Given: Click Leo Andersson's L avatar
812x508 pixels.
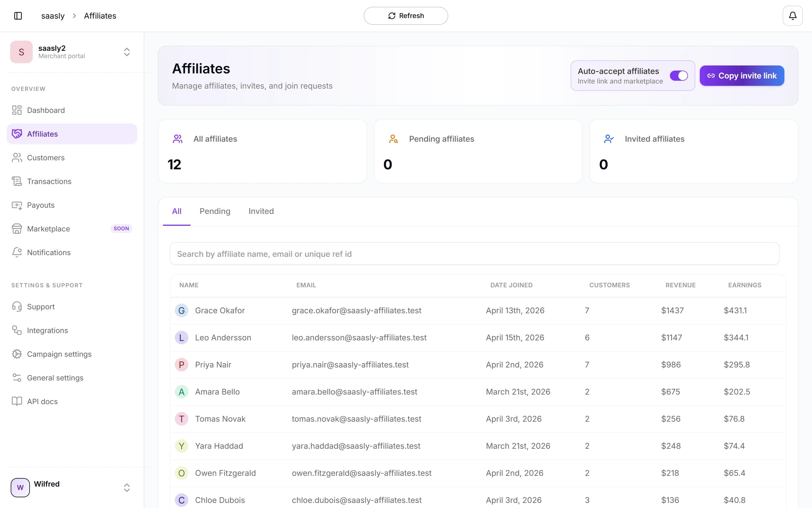Looking at the screenshot, I should 182,338.
